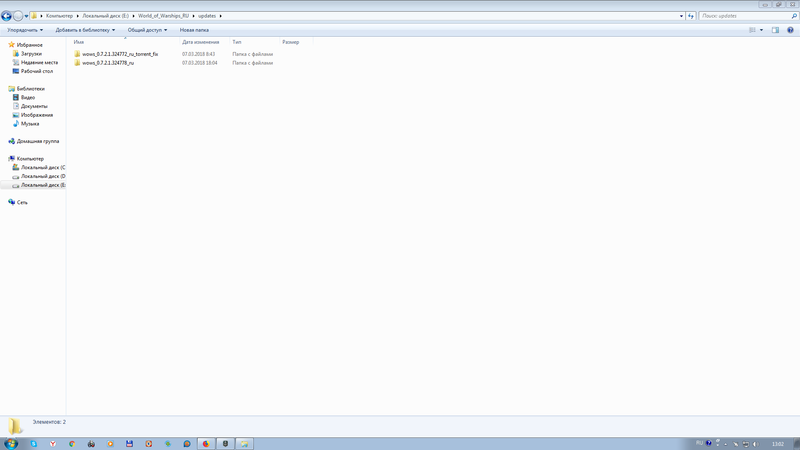800x450 pixels.
Task: Click date 07.03.2018 8:43
Action: (198, 54)
